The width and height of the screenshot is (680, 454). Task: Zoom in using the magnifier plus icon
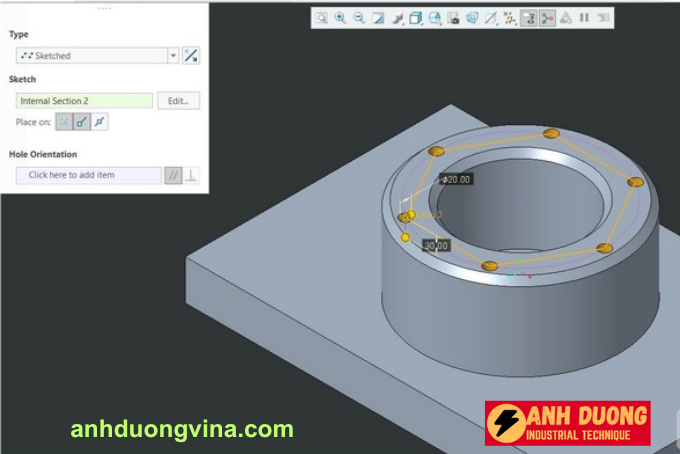tap(340, 18)
